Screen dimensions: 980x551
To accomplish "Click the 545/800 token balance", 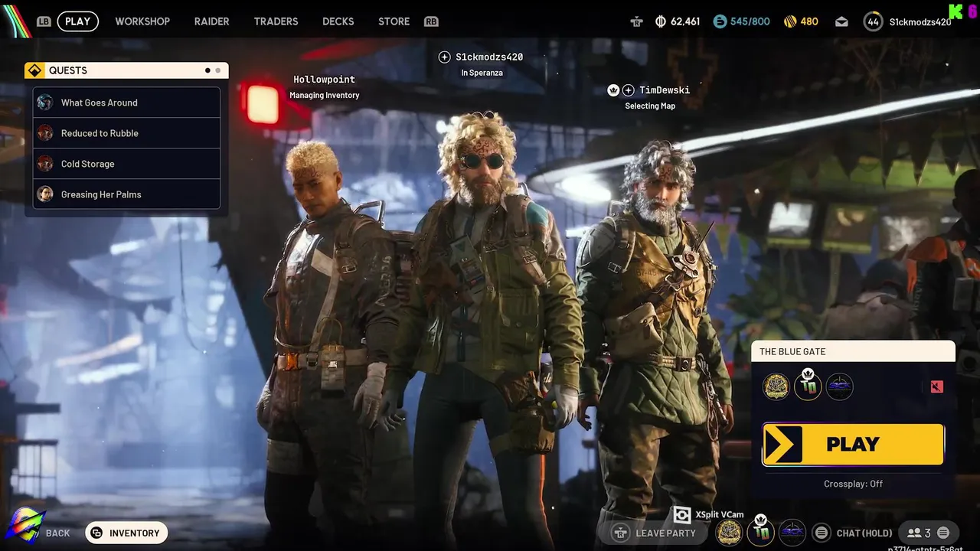I will [x=750, y=21].
